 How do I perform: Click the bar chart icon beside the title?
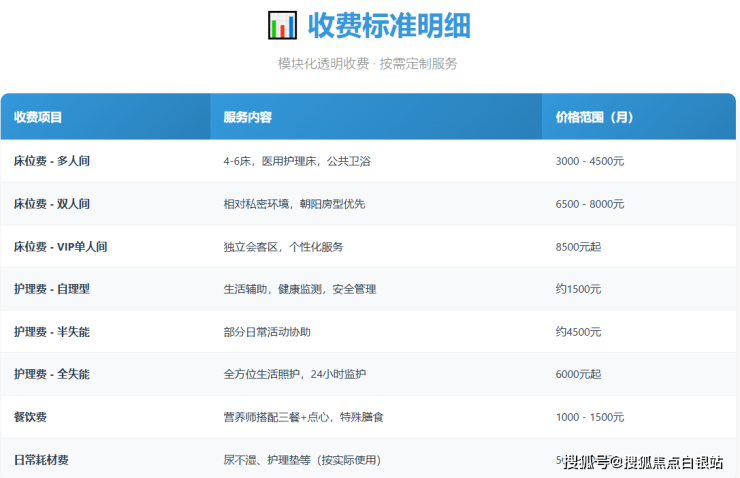(283, 25)
